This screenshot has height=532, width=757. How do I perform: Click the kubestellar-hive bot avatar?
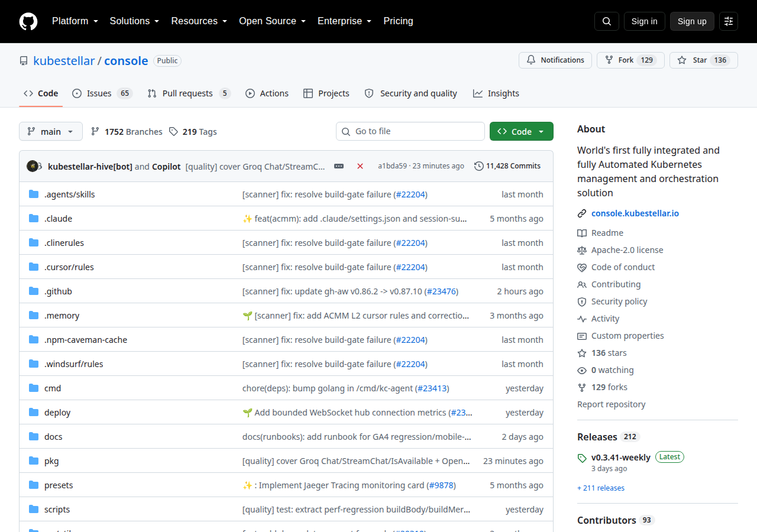point(33,166)
